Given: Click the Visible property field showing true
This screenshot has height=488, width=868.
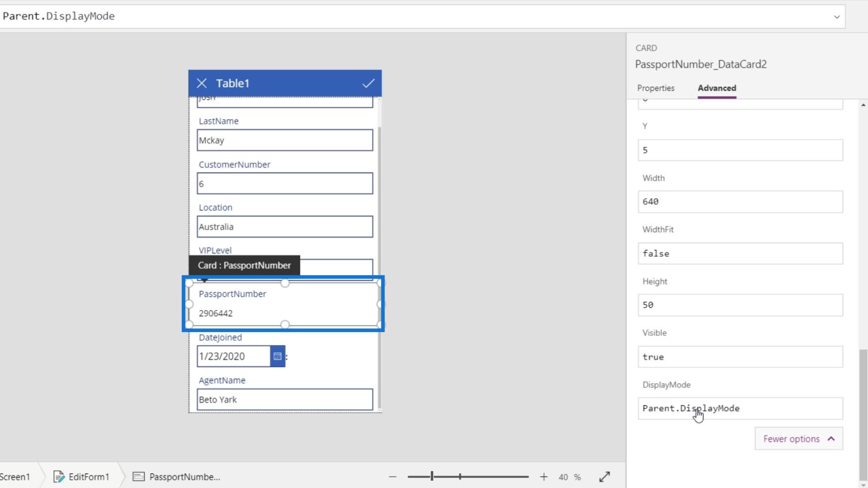Looking at the screenshot, I should coord(740,357).
